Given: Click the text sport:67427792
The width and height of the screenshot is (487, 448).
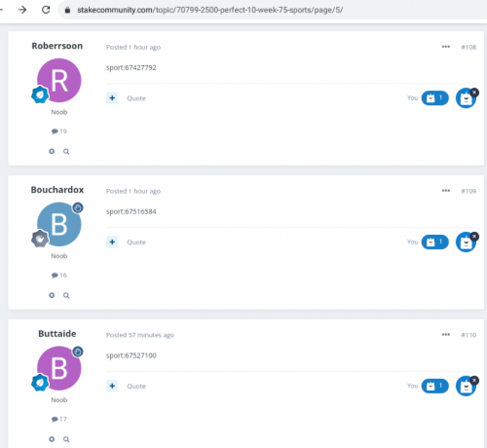Looking at the screenshot, I should pyautogui.click(x=131, y=67).
